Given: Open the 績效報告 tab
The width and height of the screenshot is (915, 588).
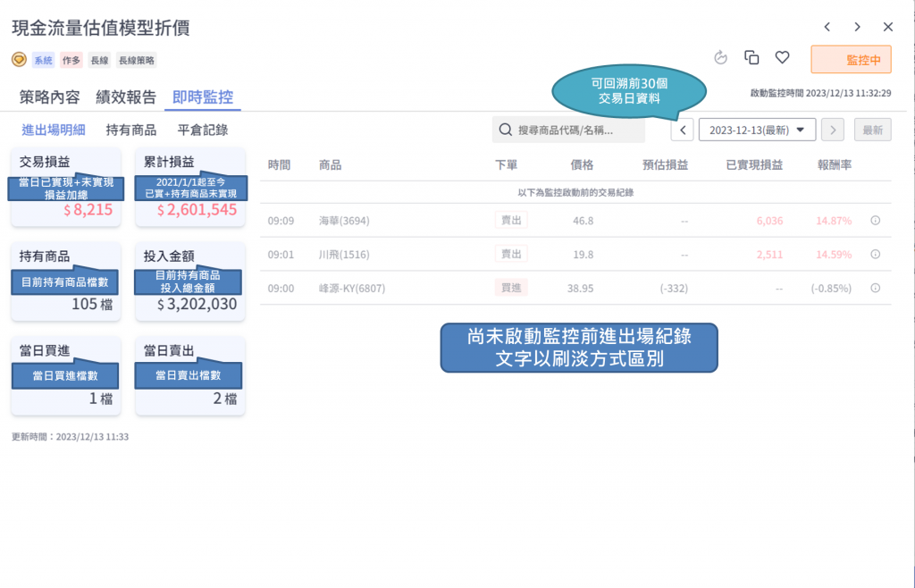Looking at the screenshot, I should (126, 97).
